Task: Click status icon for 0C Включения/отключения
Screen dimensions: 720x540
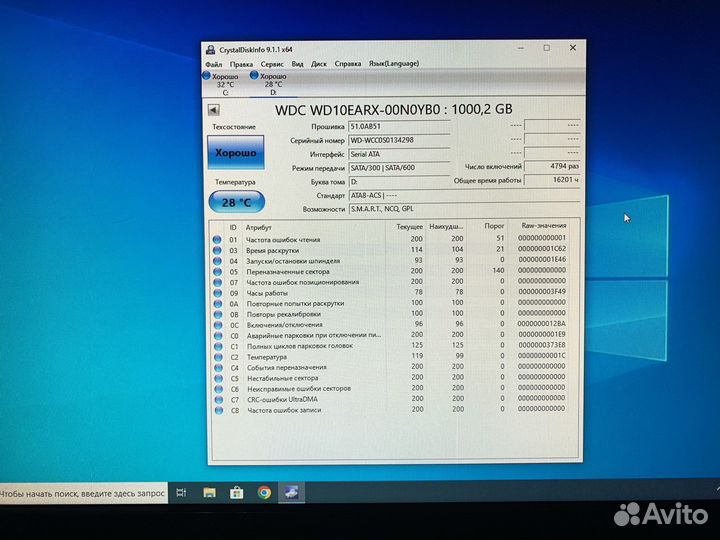Action: pos(218,325)
